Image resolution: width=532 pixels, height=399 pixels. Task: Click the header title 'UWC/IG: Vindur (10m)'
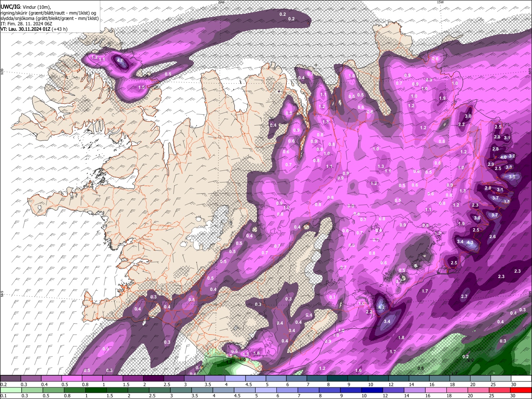pos(25,7)
